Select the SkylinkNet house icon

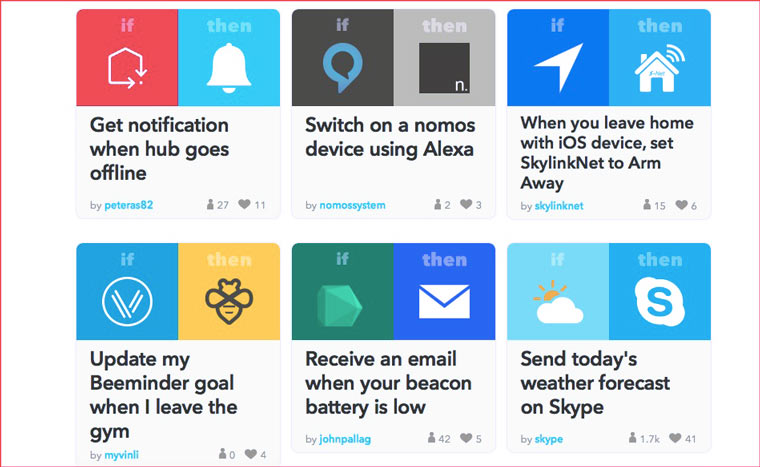659,68
